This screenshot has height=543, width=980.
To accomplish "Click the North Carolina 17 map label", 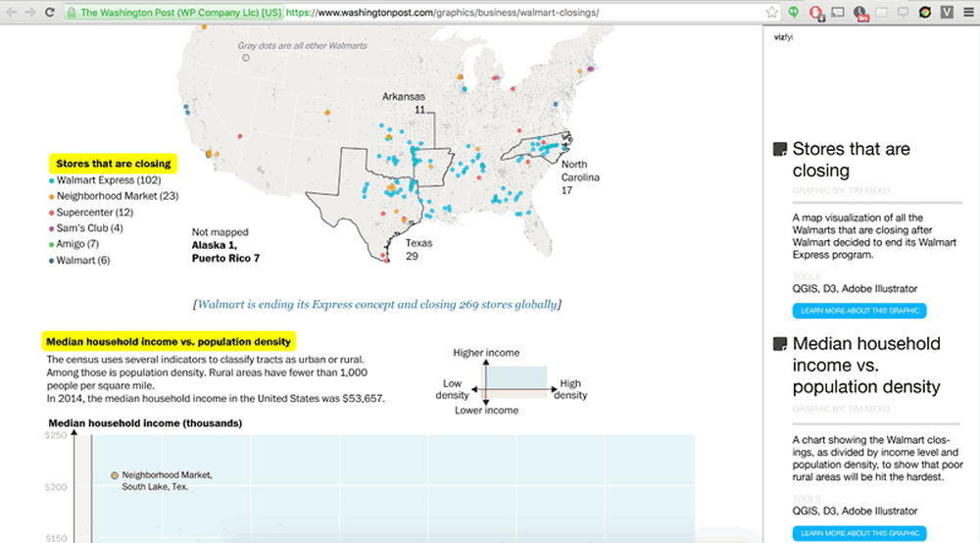I will [580, 177].
